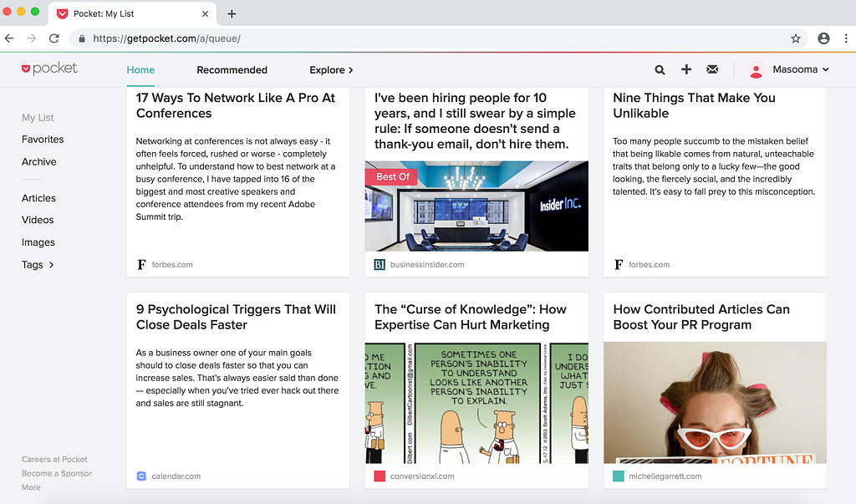Filter by Images
Screen dimensions: 856x504
click(38, 242)
